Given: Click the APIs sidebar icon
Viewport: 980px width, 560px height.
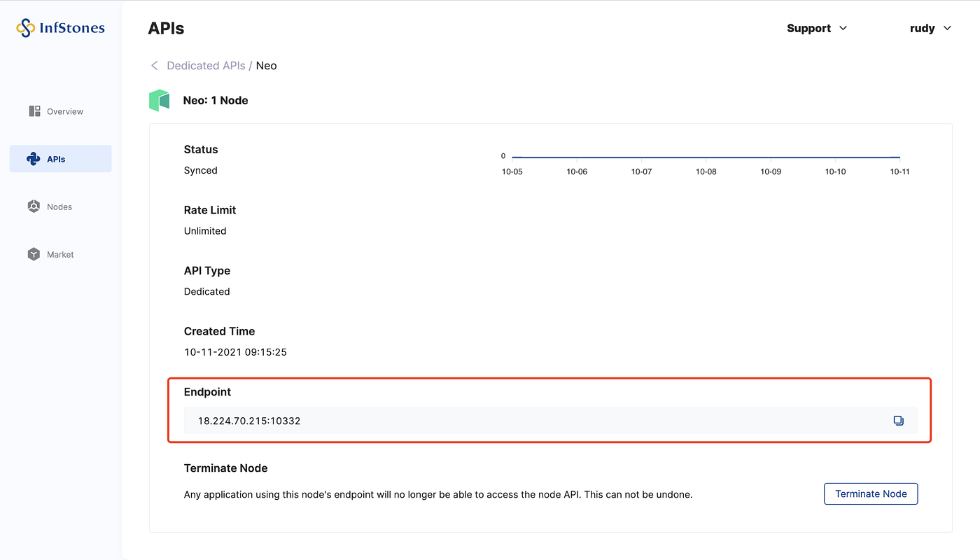Looking at the screenshot, I should tap(33, 159).
